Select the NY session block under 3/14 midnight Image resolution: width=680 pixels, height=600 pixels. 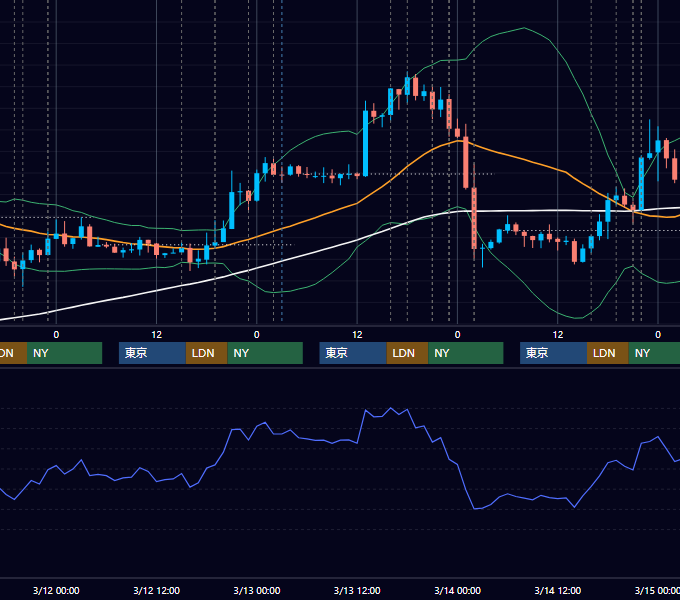(465, 353)
